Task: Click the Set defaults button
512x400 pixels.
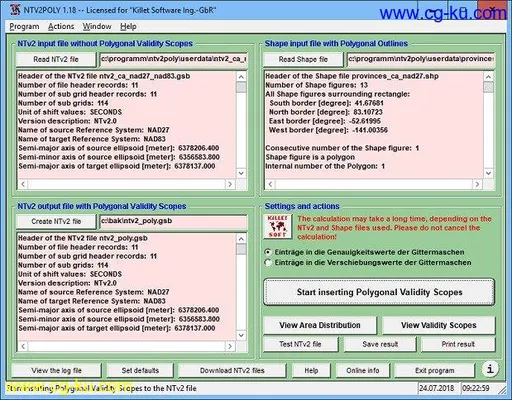Action: click(x=140, y=370)
